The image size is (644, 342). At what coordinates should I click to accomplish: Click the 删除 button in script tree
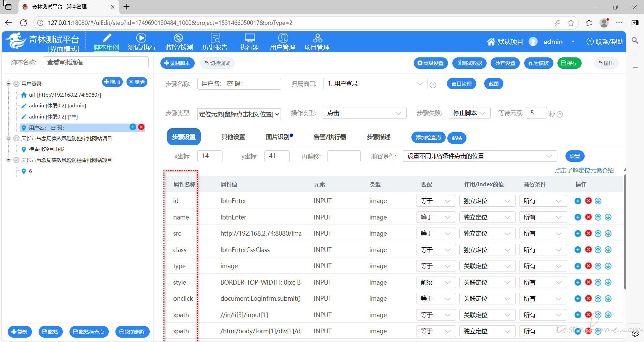pos(137,82)
